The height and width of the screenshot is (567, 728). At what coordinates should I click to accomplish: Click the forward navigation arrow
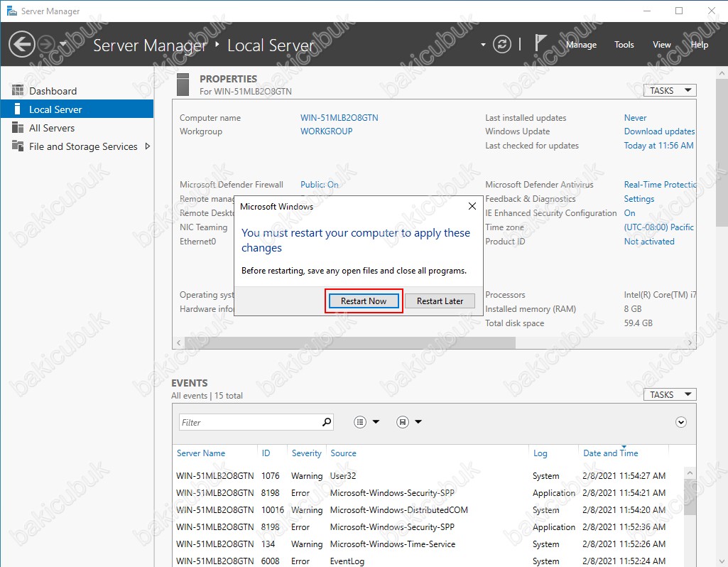click(46, 45)
